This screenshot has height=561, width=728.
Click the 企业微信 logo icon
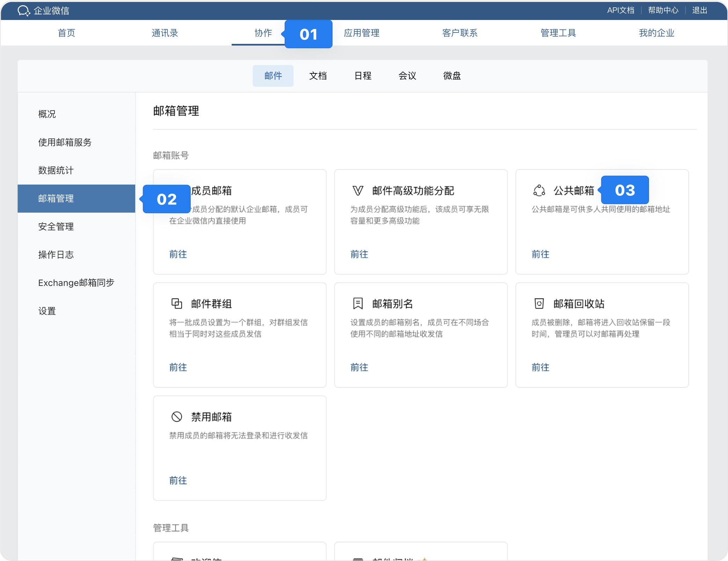[24, 10]
